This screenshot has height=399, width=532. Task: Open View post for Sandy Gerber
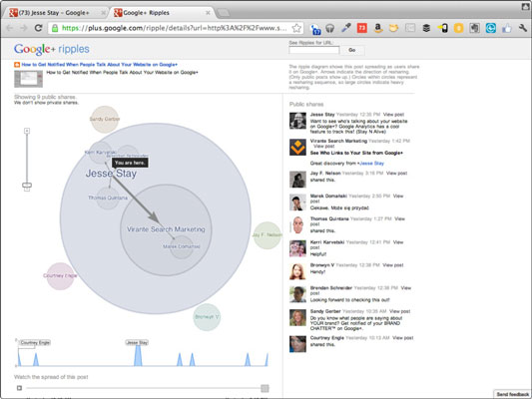399,311
